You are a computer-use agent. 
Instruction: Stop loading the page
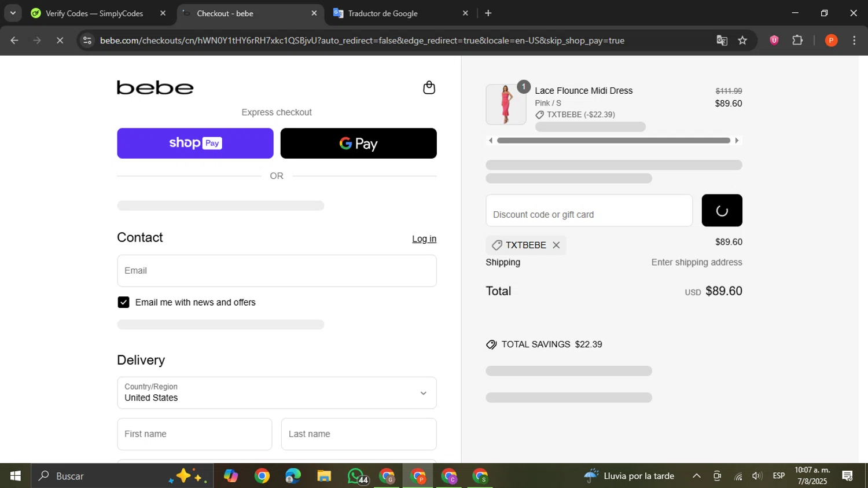60,41
